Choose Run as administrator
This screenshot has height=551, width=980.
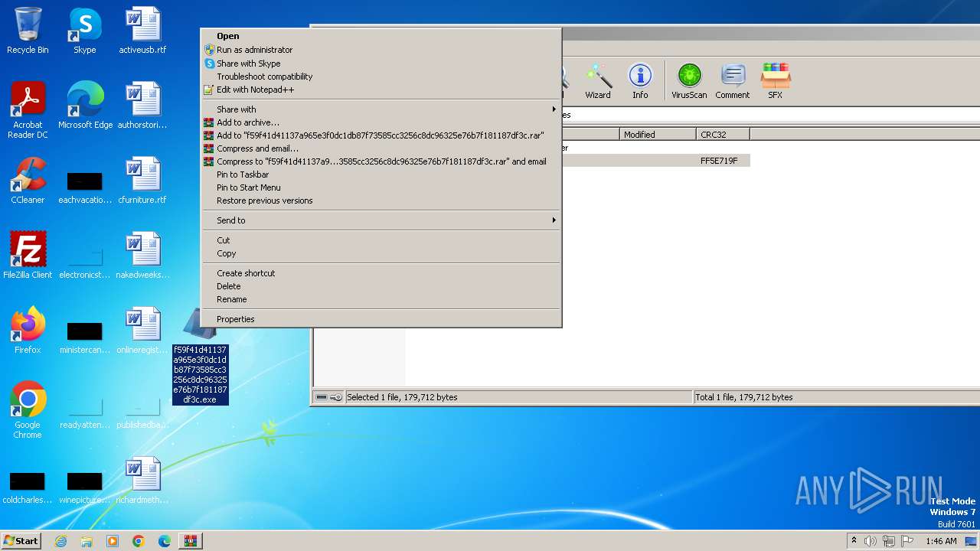[x=381, y=50]
